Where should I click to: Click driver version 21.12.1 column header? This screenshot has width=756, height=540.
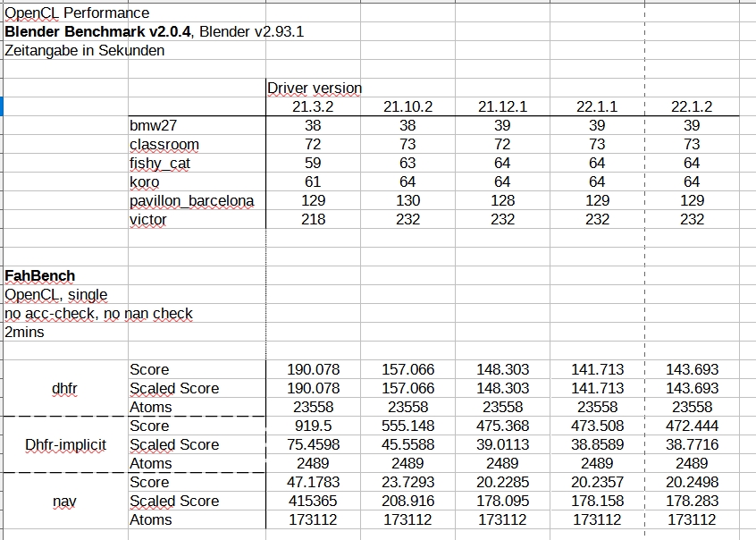coord(502,106)
